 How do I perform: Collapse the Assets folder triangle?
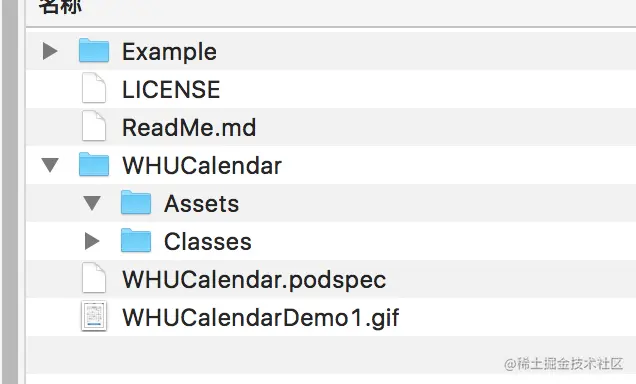coord(92,203)
